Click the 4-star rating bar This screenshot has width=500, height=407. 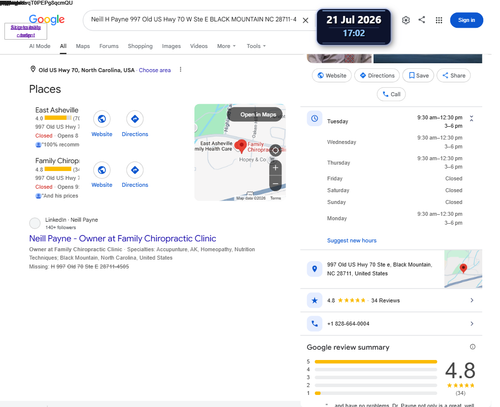[376, 369]
